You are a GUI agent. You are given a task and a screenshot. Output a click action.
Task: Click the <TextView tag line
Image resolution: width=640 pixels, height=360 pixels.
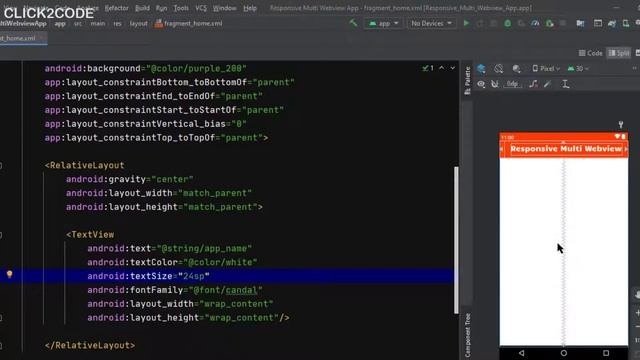pos(90,235)
